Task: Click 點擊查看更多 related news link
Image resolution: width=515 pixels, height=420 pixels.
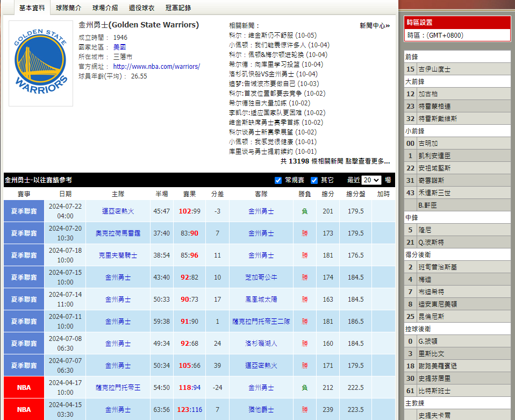Action: [x=368, y=161]
